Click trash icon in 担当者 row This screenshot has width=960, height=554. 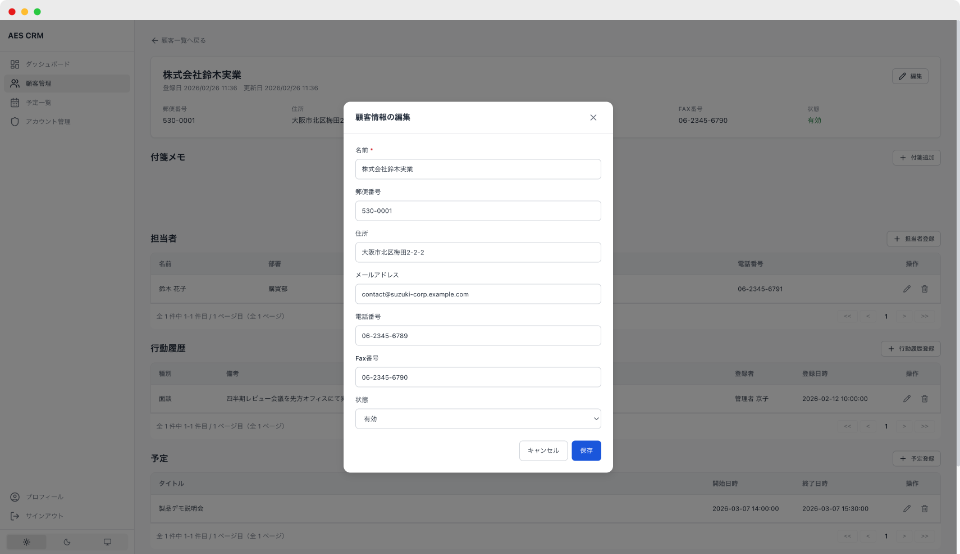[x=924, y=289]
